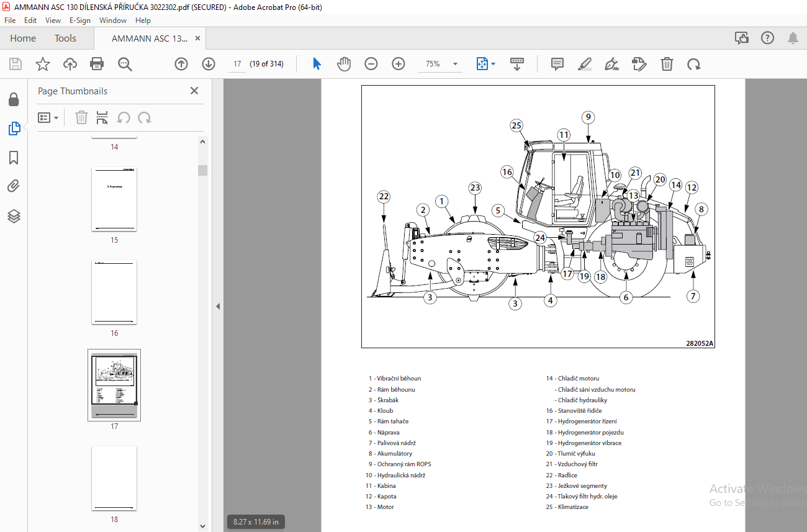807x532 pixels.
Task: Click the Stamp tool icon
Action: [639, 64]
